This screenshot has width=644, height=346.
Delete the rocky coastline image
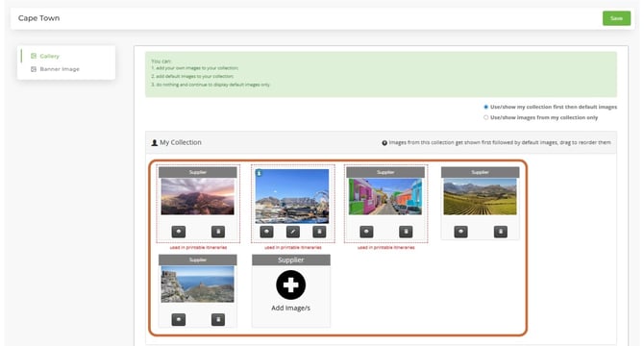[x=218, y=320]
